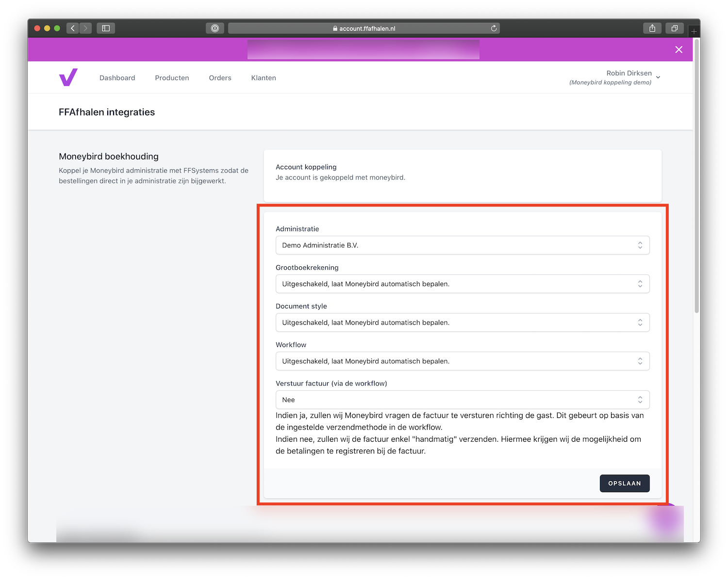This screenshot has width=728, height=579.
Task: Open the Safari share icon
Action: point(652,28)
